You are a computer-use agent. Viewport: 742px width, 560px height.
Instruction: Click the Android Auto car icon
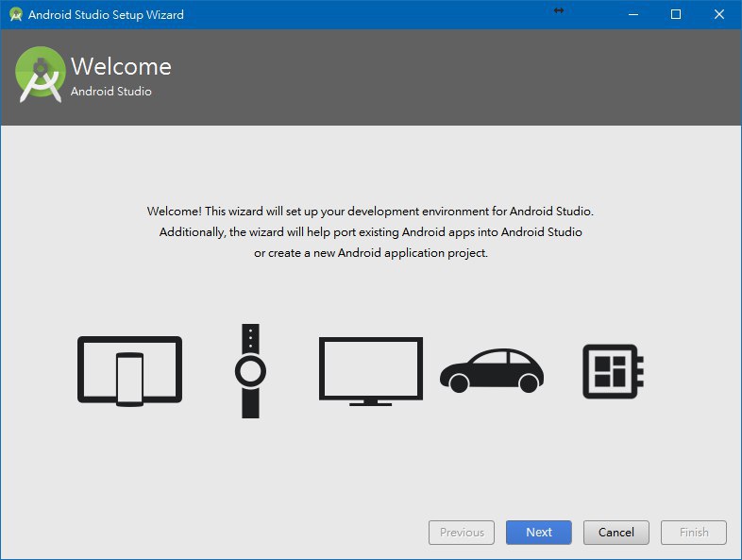click(x=491, y=370)
